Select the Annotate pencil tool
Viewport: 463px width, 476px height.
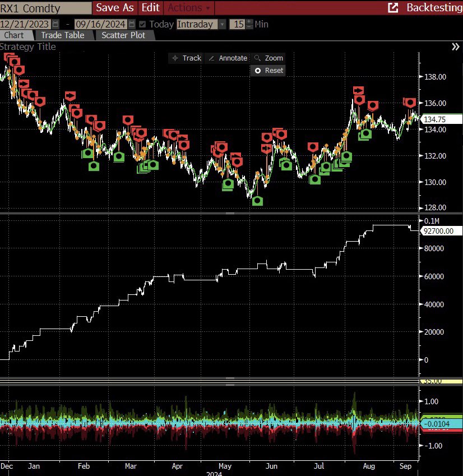pos(227,58)
